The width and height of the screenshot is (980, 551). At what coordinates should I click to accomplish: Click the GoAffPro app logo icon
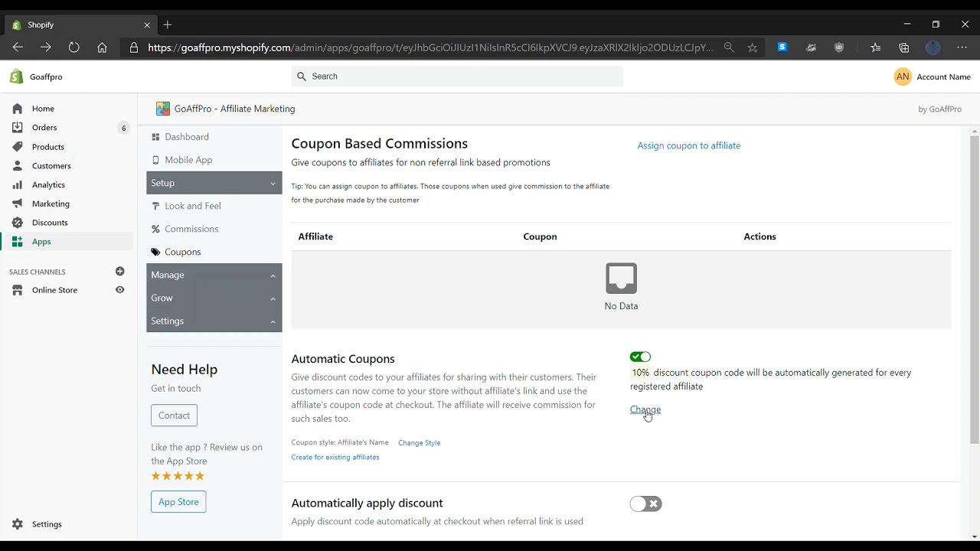163,109
